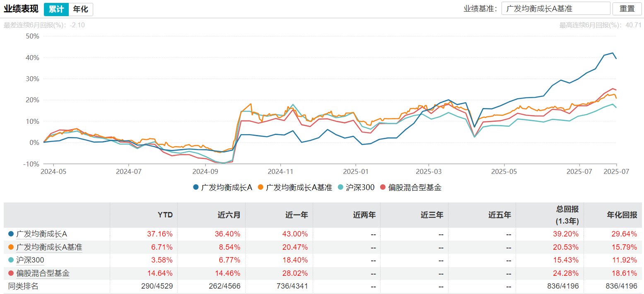Screen dimensions: 644x294
Task: Toggle the 广发均衡成长A legend series
Action: pyautogui.click(x=223, y=188)
